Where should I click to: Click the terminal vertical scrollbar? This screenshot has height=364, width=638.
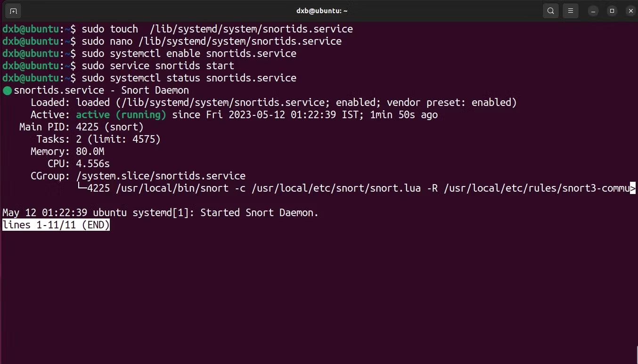click(x=636, y=354)
